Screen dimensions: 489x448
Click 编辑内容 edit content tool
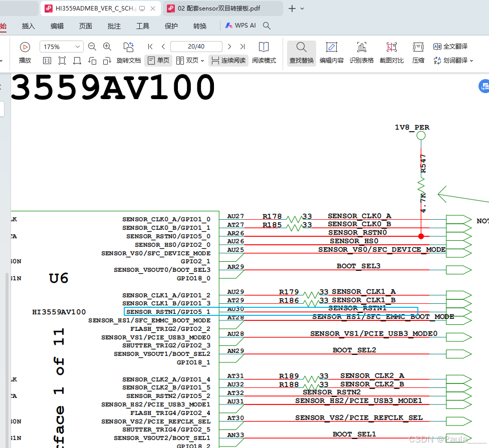[x=332, y=53]
